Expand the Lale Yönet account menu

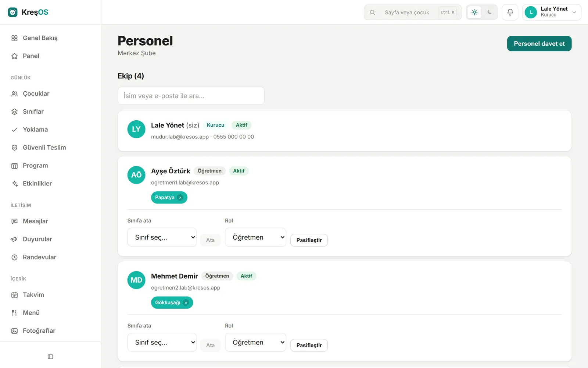(552, 12)
